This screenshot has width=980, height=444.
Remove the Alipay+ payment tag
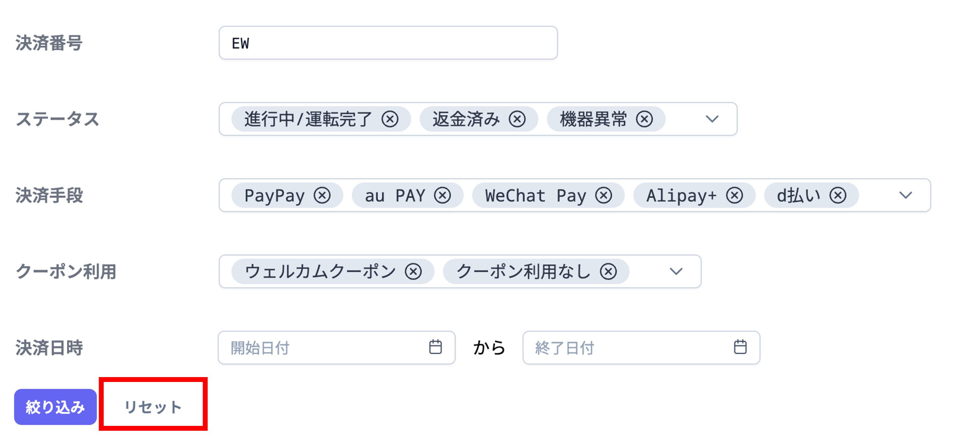coord(734,196)
